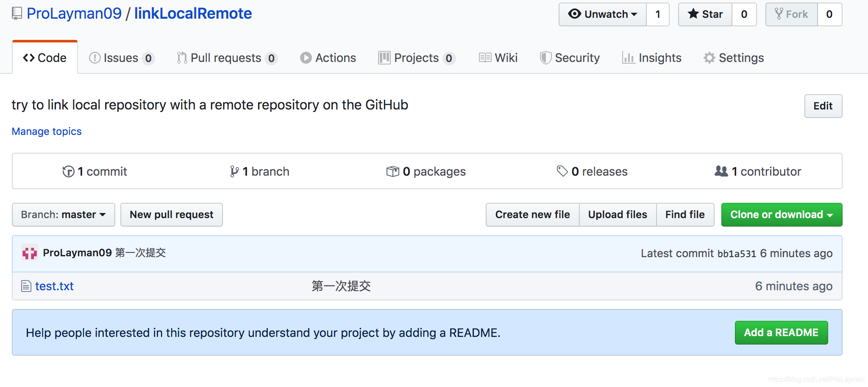Image resolution: width=868 pixels, height=387 pixels.
Task: Edit the repository description
Action: click(823, 106)
